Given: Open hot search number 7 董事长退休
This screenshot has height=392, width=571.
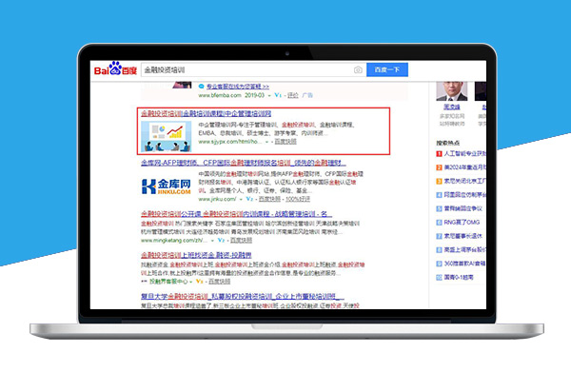Looking at the screenshot, I should [463, 236].
